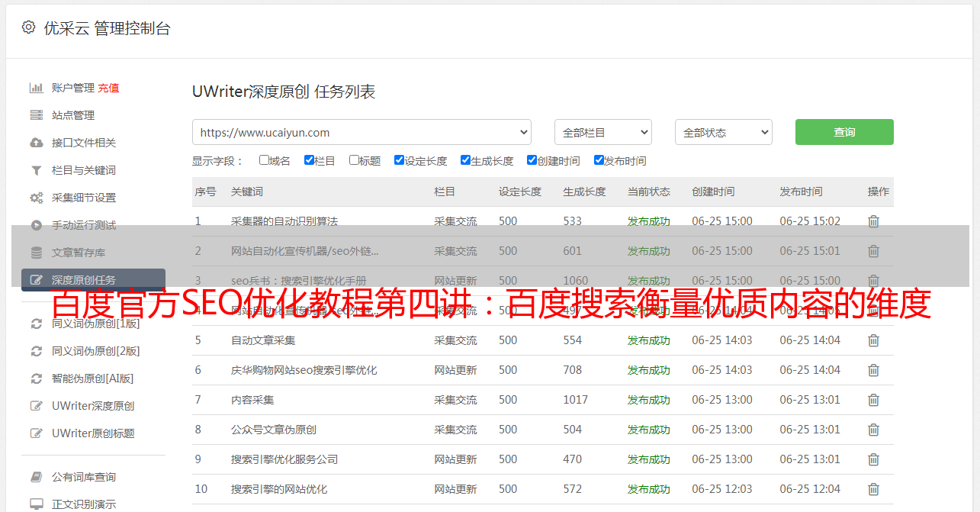Enable the 域名 display field checkbox
Image resolution: width=980 pixels, height=512 pixels.
[264, 160]
